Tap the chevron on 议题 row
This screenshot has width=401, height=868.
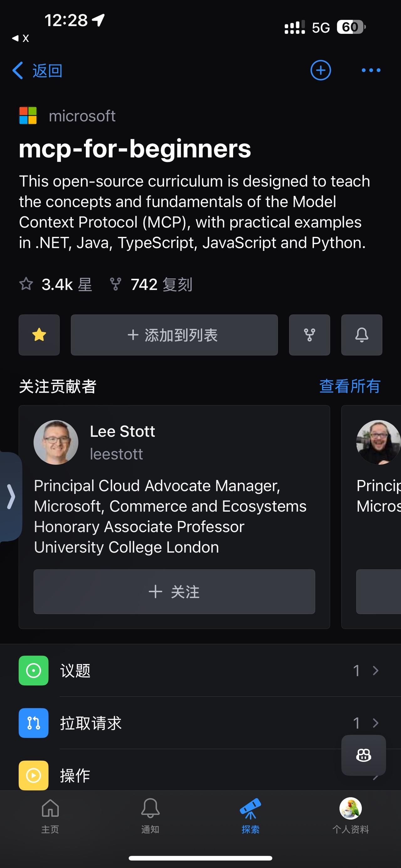376,671
